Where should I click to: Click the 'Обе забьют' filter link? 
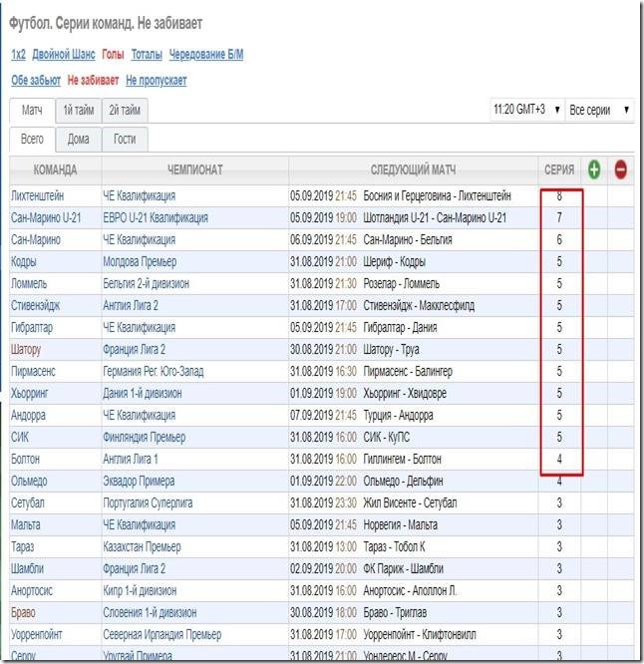pyautogui.click(x=35, y=81)
